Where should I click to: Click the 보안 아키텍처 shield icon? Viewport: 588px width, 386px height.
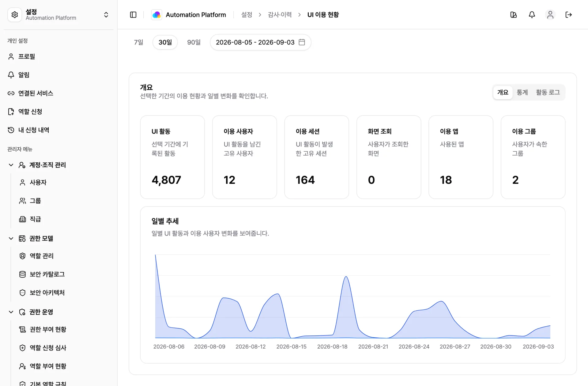pos(22,293)
